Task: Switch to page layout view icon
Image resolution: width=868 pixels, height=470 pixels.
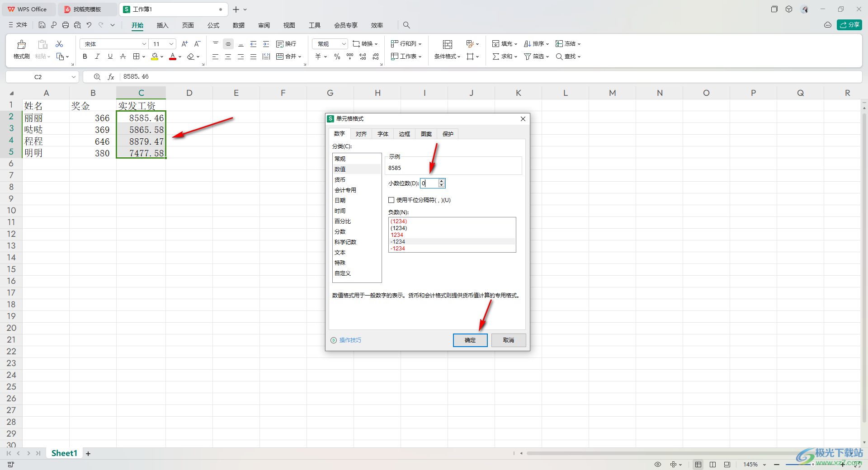Action: tap(712, 465)
